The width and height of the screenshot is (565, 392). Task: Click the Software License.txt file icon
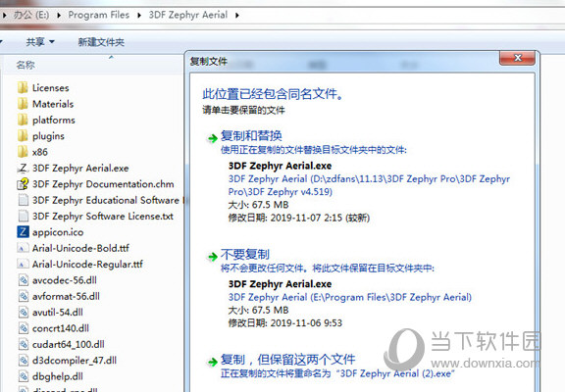[23, 216]
